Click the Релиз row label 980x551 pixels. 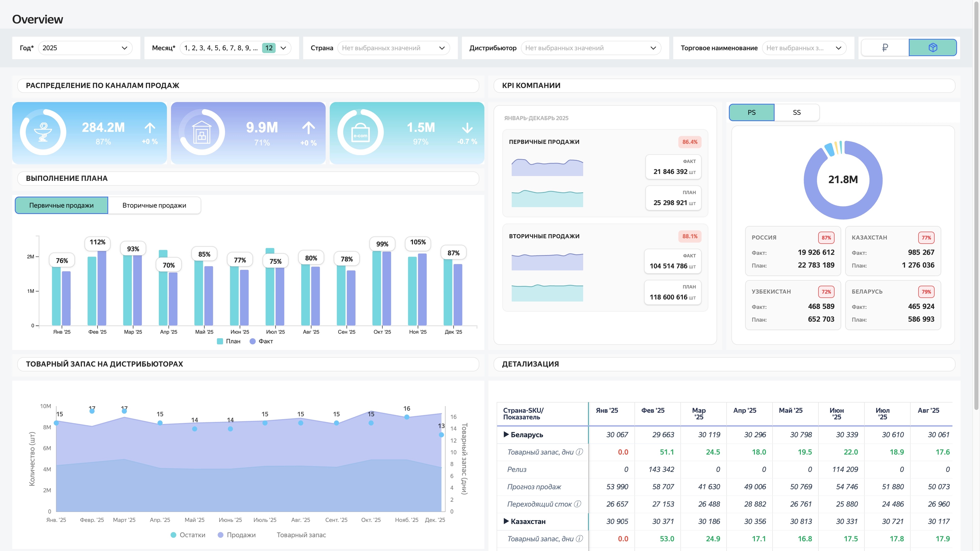coord(517,469)
